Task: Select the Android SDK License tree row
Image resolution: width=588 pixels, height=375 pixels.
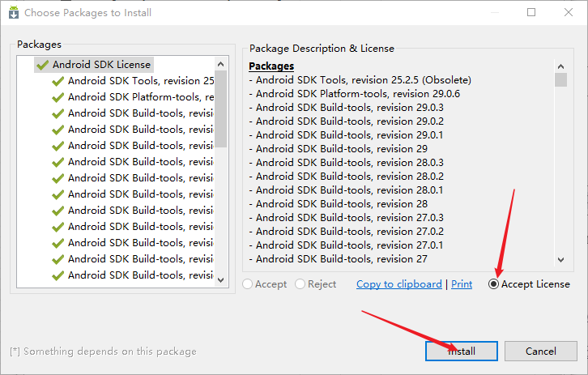Action: click(94, 65)
